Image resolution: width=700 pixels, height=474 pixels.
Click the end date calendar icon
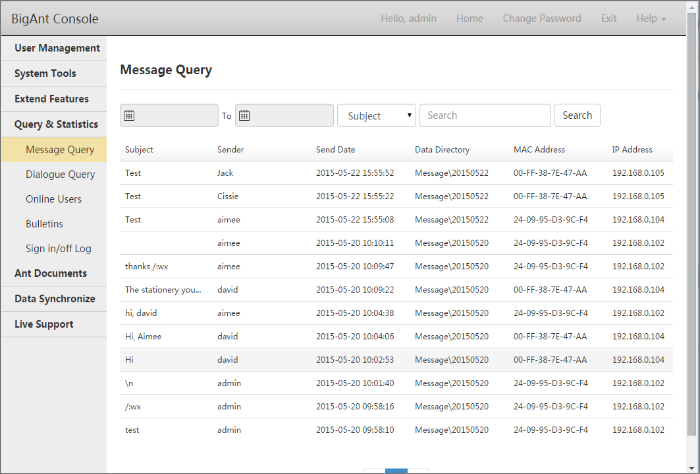pos(244,116)
